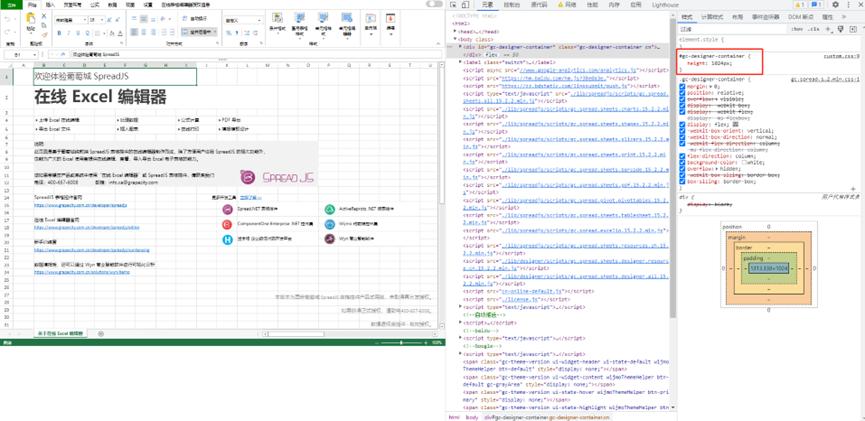Uncheck the display: flex checkbox
Image resolution: width=865 pixels, height=421 pixels.
tap(682, 124)
